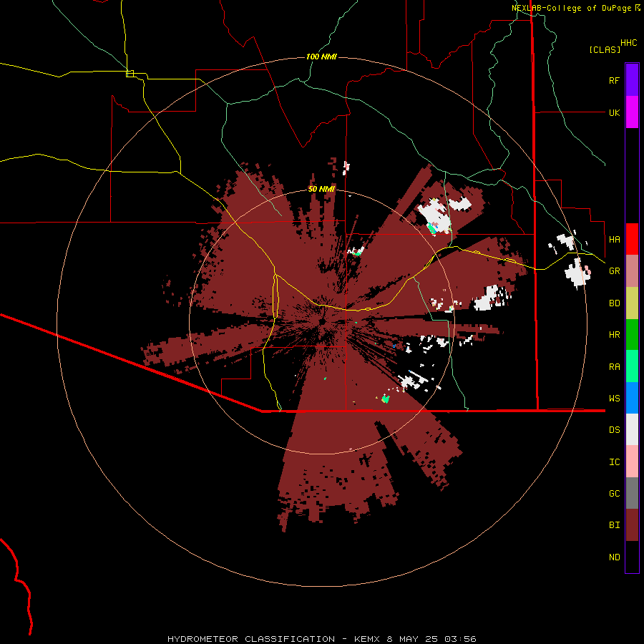Click the HR green legend swatch
This screenshot has width=644, height=644.
tap(632, 335)
